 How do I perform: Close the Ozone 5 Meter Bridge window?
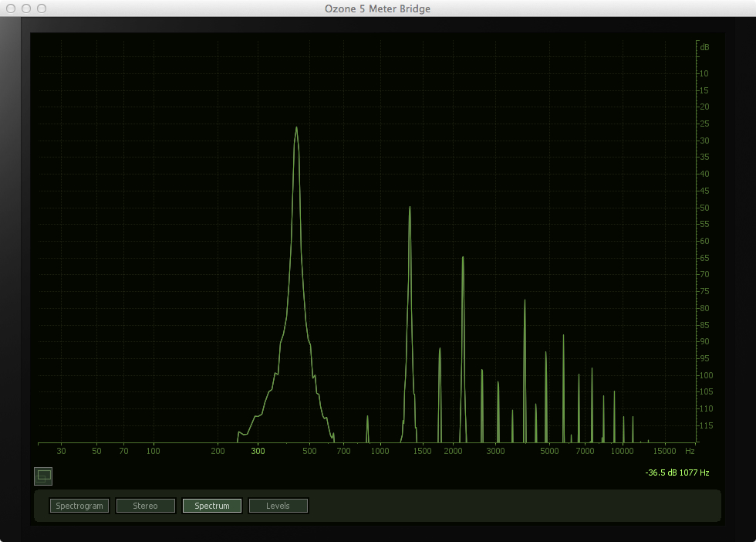[11, 8]
